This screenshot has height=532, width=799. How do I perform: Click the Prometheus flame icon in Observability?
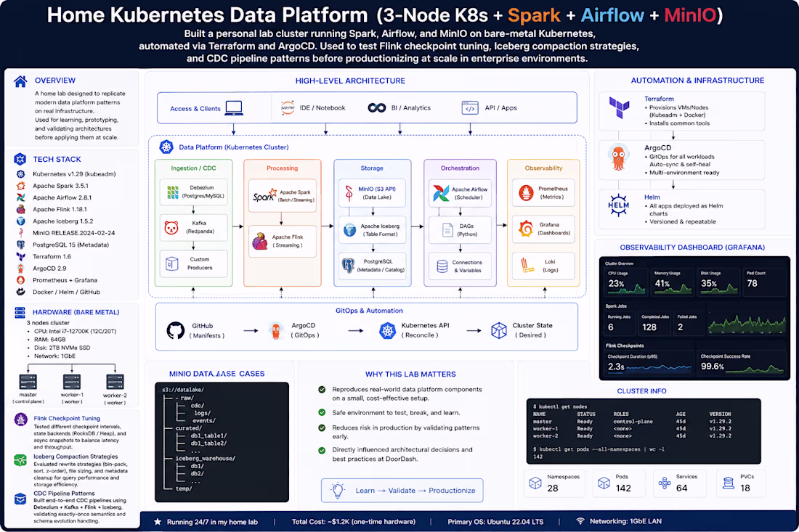[526, 193]
